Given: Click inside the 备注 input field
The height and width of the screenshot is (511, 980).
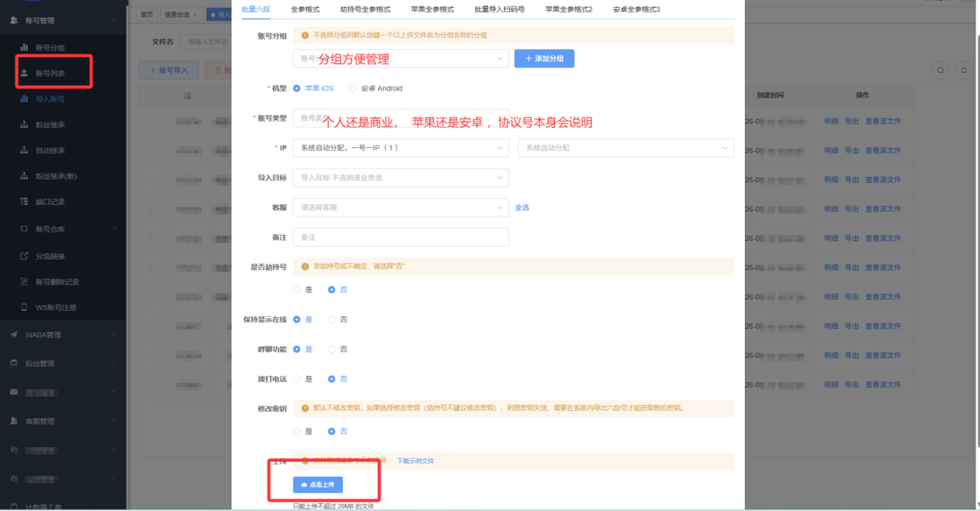Looking at the screenshot, I should click(401, 237).
